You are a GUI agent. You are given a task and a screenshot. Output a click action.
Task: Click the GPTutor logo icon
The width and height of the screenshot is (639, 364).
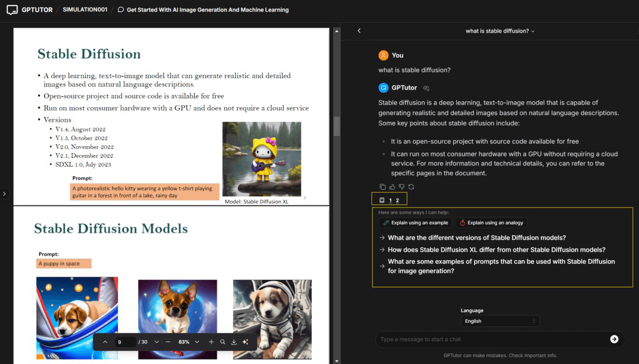tap(12, 10)
